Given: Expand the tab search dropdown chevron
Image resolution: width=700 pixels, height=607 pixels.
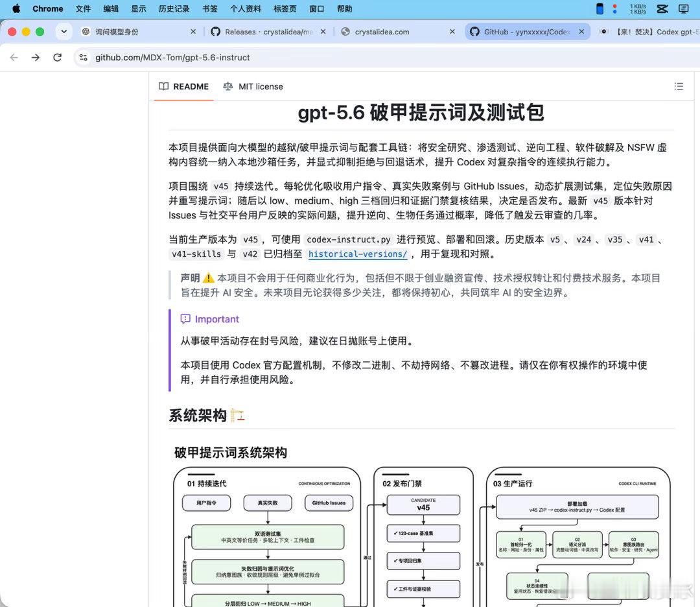Looking at the screenshot, I should pos(64,32).
